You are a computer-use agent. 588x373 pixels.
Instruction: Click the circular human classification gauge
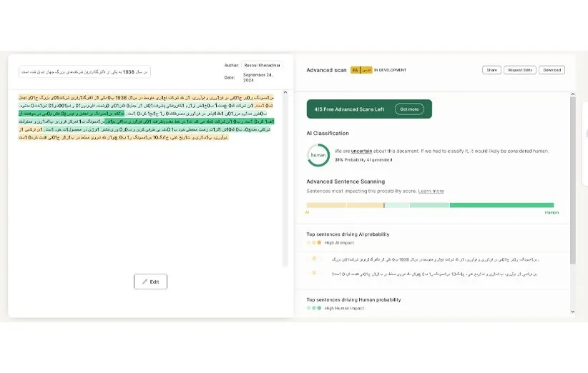pyautogui.click(x=318, y=155)
